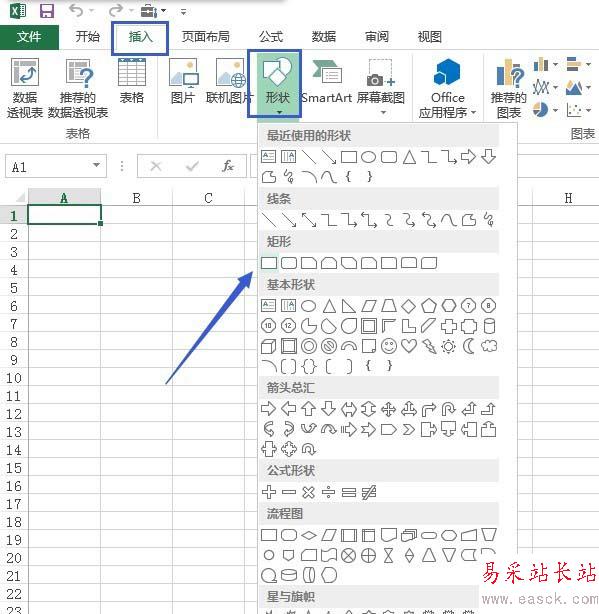Screen dimensions: 599x614
Task: Switch to the 页面布局 tab
Action: click(x=206, y=37)
